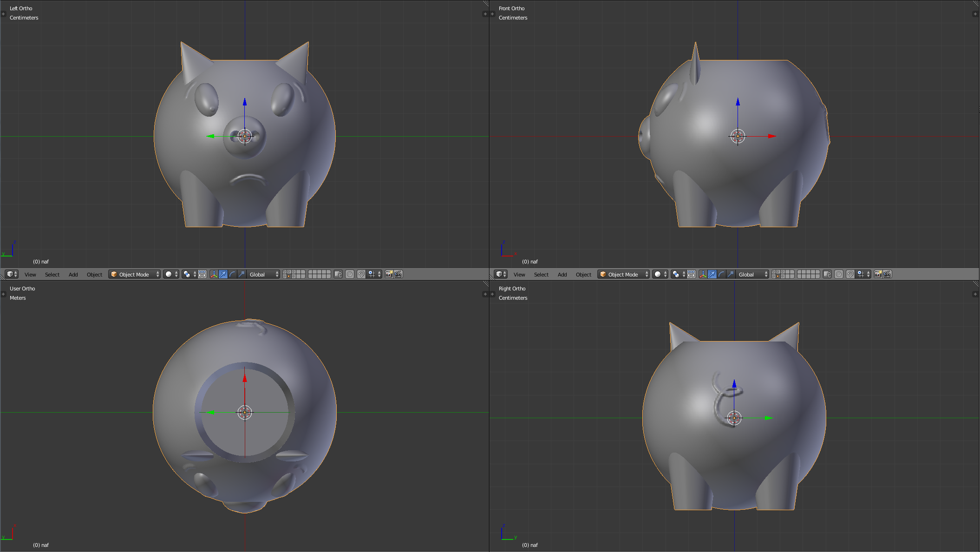Image resolution: width=980 pixels, height=552 pixels.
Task: Click Object menu in Left Ortho header
Action: point(94,275)
